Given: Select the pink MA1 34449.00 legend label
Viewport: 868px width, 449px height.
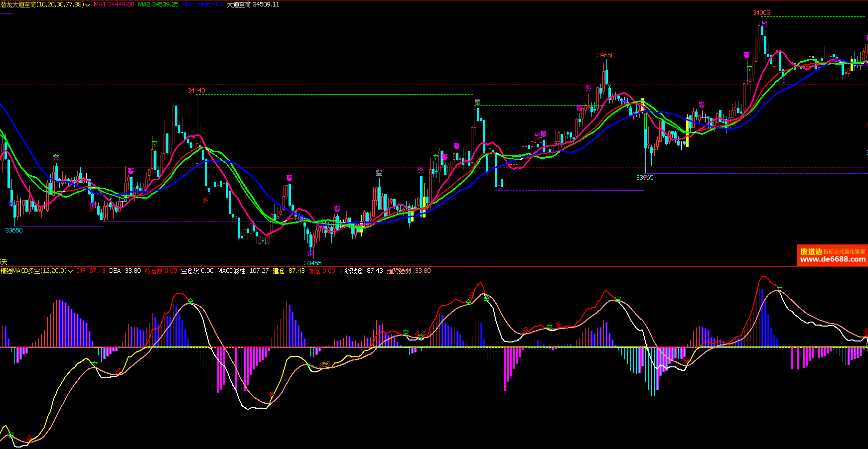Looking at the screenshot, I should click(114, 4).
